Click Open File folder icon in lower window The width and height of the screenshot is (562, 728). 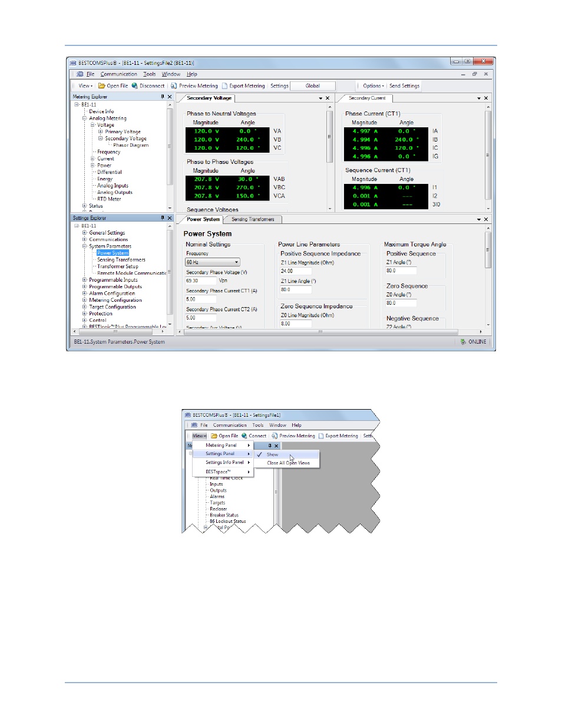pos(214,436)
